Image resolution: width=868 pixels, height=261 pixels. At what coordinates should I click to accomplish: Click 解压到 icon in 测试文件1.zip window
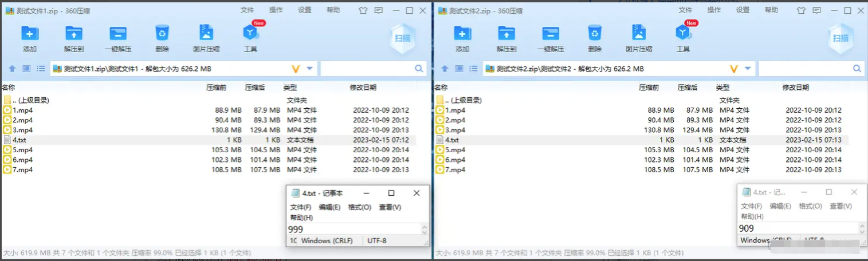tap(74, 33)
